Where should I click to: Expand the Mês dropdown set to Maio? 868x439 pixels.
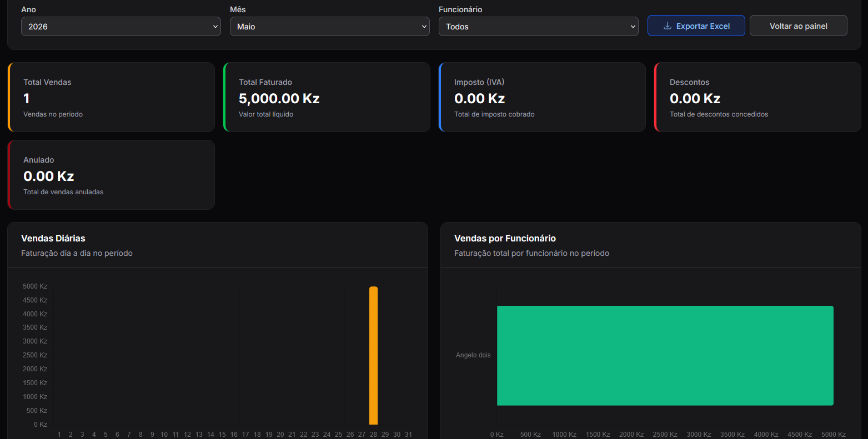pos(330,26)
